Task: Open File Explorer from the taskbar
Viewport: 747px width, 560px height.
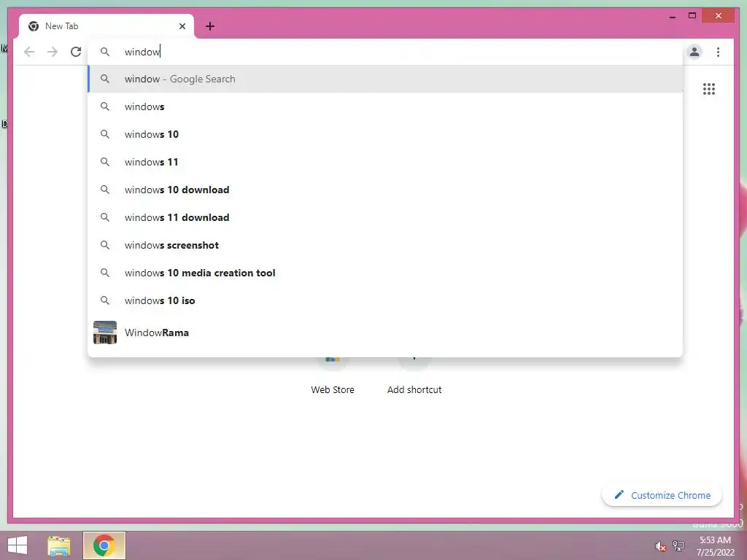Action: tap(59, 545)
